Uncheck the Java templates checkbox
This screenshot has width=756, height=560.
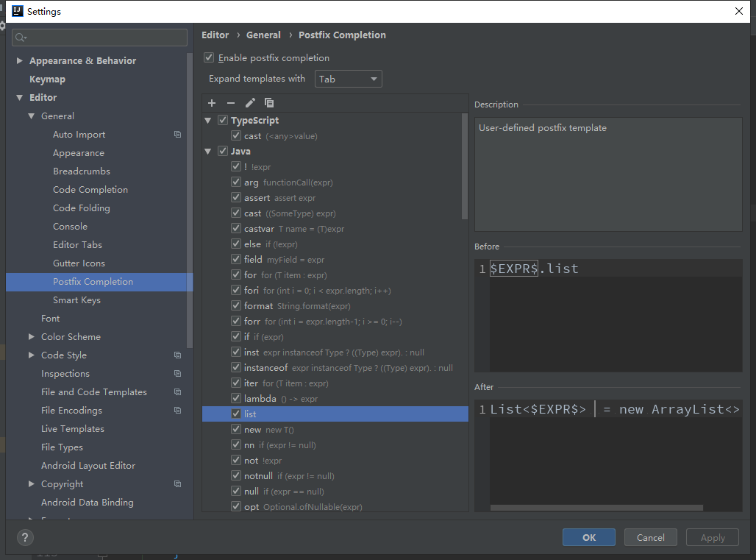coord(222,151)
